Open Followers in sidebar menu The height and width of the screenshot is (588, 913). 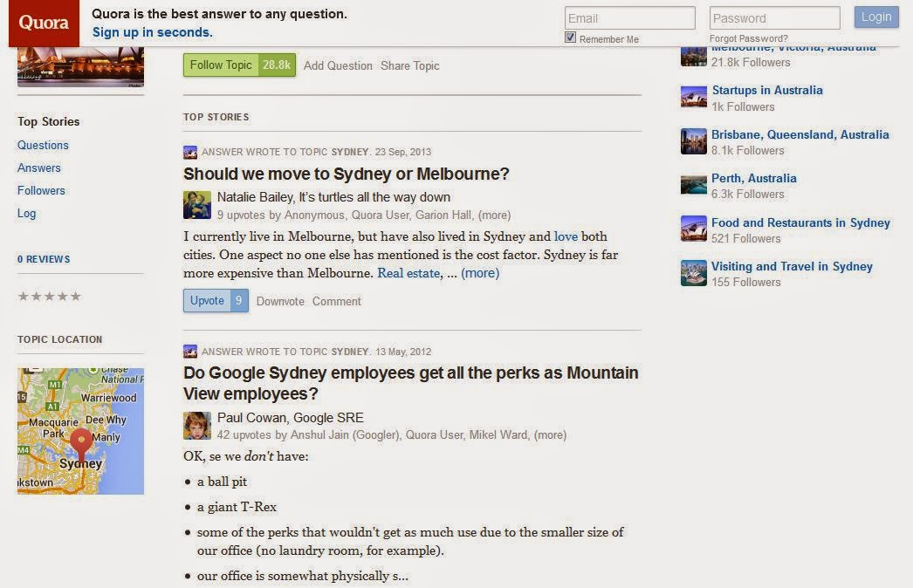41,190
